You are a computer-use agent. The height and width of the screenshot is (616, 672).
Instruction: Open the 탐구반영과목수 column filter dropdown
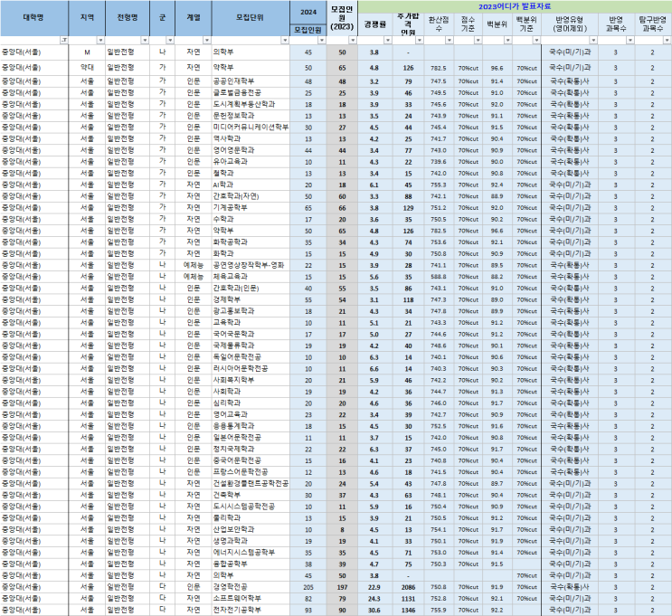(x=667, y=41)
